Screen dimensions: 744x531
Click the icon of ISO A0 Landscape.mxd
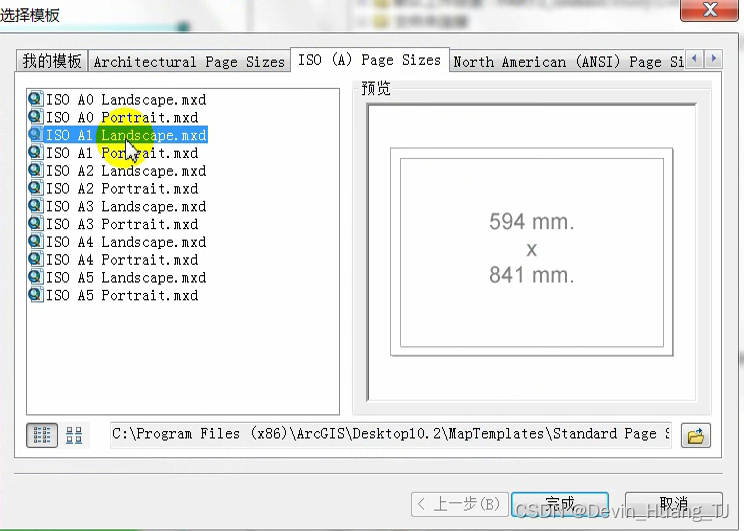36,99
